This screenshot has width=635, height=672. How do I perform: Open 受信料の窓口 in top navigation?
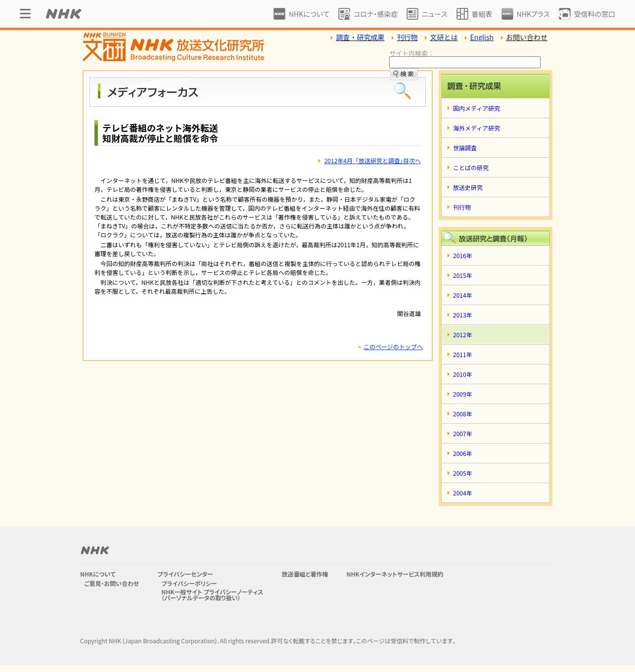coord(594,14)
